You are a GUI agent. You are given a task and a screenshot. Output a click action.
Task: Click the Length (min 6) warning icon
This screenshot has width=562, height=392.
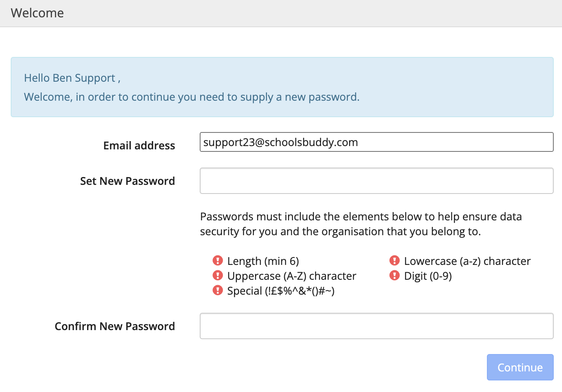217,260
